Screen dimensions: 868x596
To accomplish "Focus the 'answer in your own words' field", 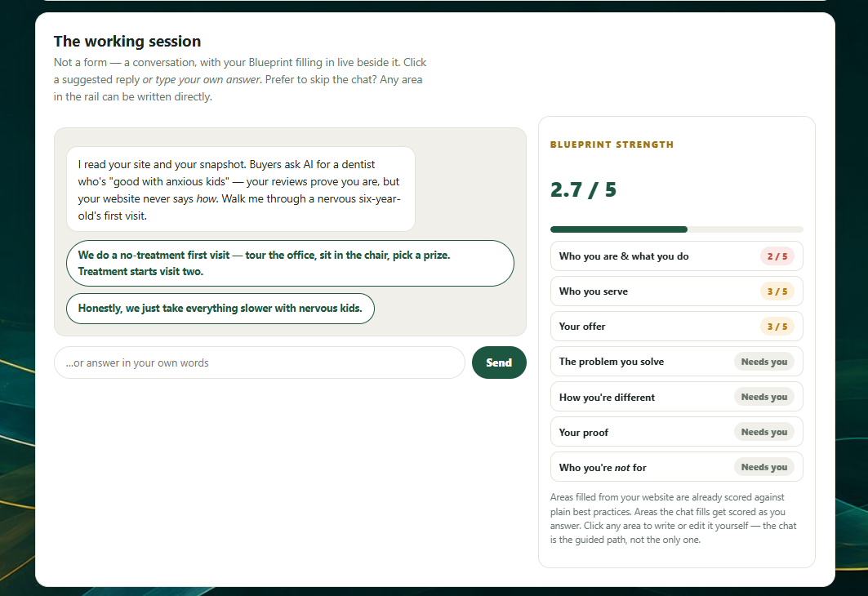I will pos(259,362).
